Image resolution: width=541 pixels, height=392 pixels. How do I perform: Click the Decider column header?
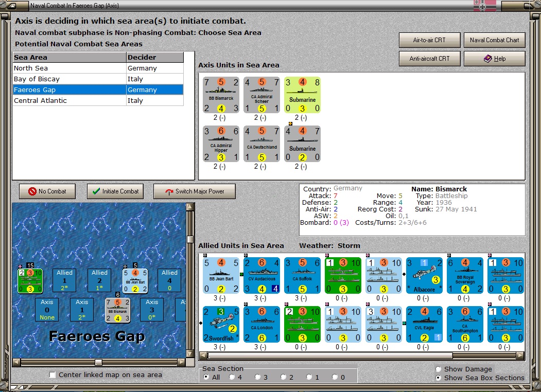point(155,57)
